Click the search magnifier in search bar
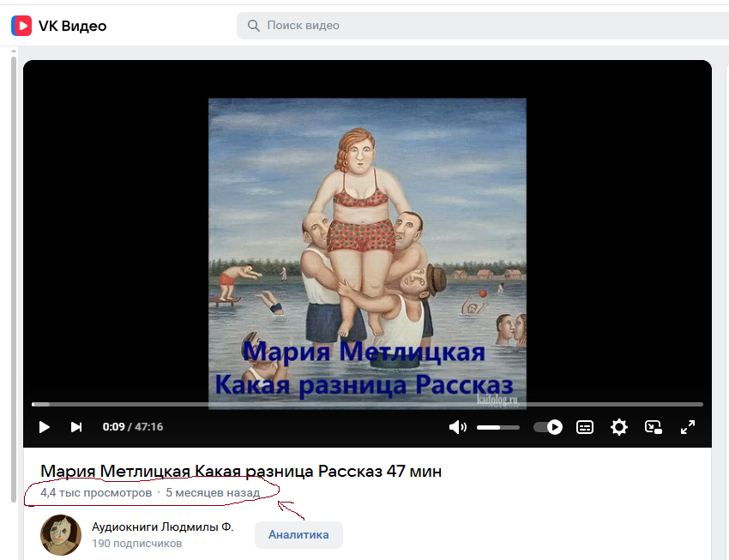Viewport: 729px width, 560px height. [x=253, y=26]
